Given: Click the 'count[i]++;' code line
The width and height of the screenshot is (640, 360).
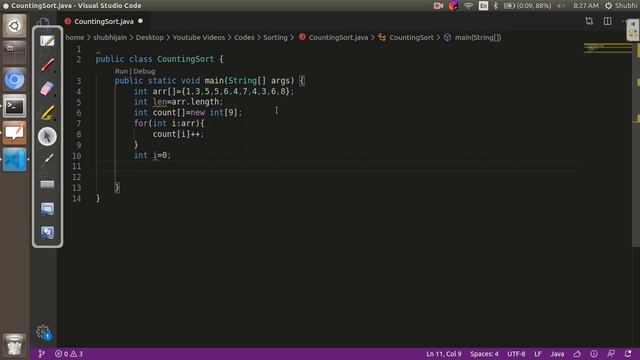Looking at the screenshot, I should tap(178, 134).
